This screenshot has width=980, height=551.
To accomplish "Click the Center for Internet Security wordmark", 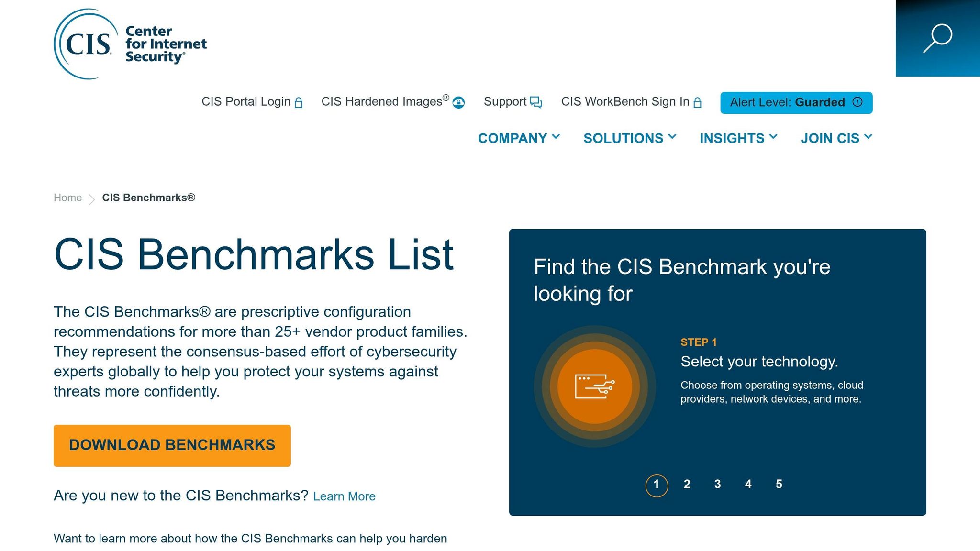I will point(166,44).
